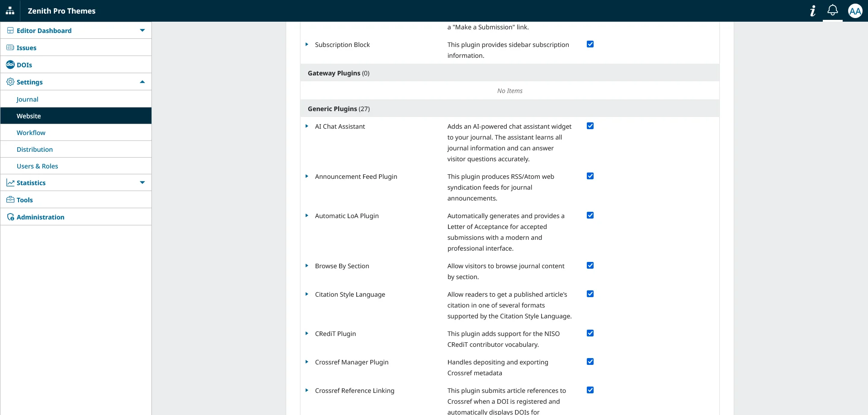Click Generic Plugins (27) heading
Viewport: 868px width, 415px height.
[x=339, y=108]
